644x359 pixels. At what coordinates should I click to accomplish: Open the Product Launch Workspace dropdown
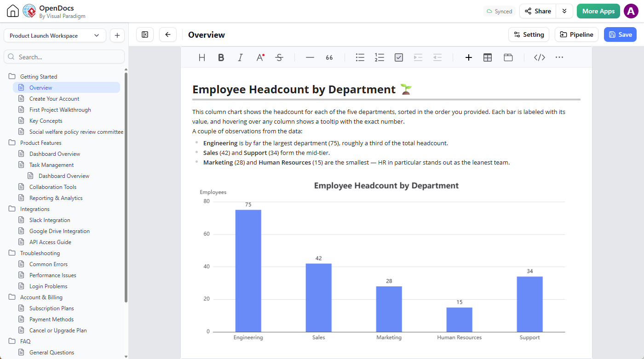click(x=55, y=35)
